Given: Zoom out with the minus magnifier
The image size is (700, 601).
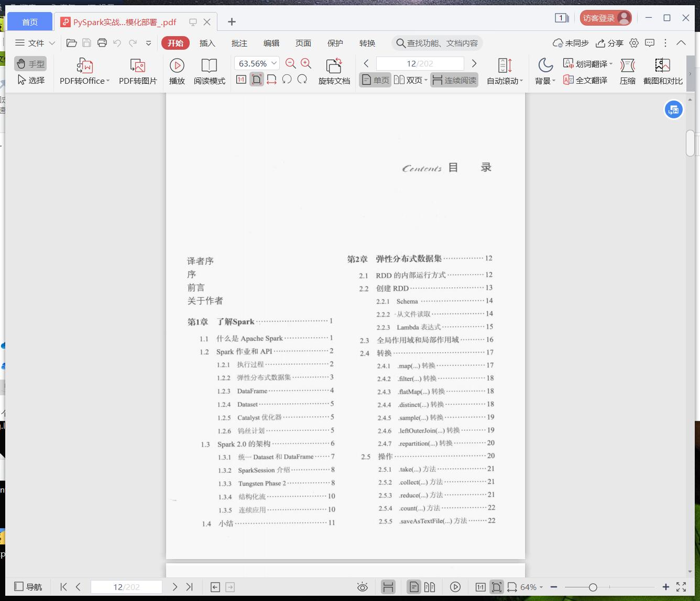Looking at the screenshot, I should pos(291,63).
